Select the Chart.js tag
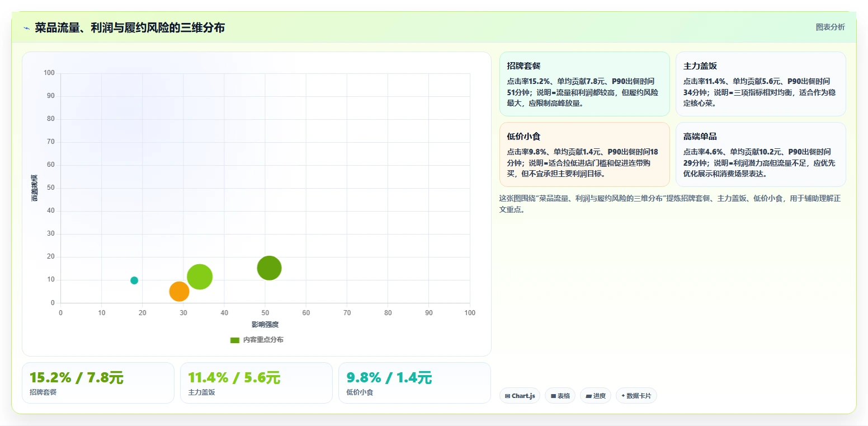This screenshot has width=868, height=426. click(520, 396)
